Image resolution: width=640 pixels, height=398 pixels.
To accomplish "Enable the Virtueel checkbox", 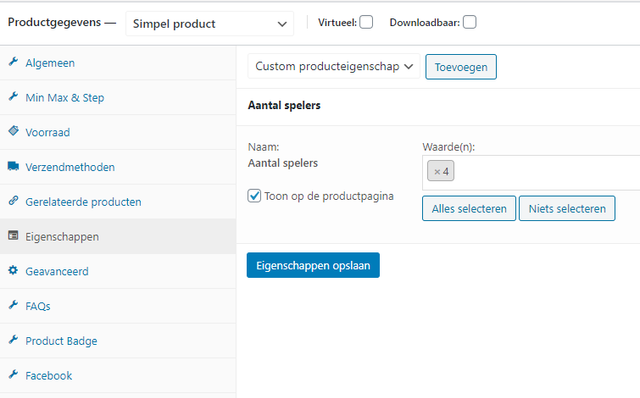I will pos(366,22).
